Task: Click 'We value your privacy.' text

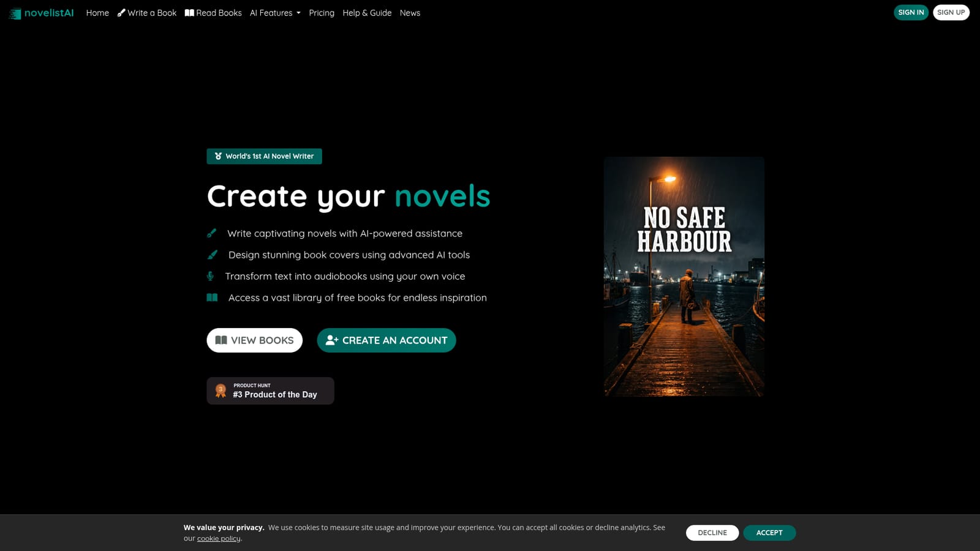Action: 224,528
